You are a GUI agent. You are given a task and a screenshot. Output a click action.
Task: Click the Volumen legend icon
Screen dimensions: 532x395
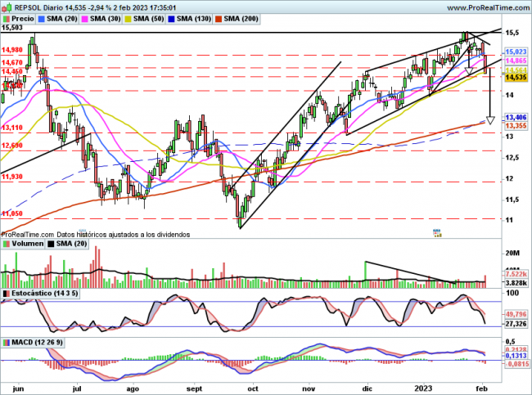(7, 243)
